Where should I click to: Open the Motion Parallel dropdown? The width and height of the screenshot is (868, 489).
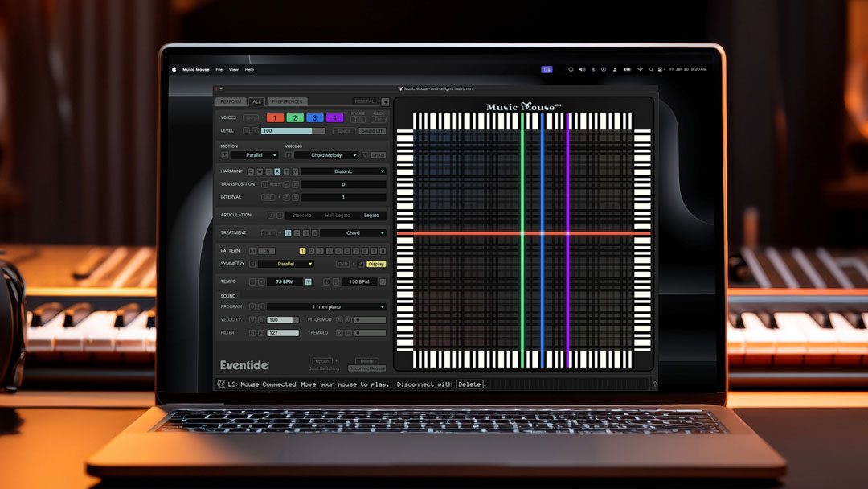[252, 154]
